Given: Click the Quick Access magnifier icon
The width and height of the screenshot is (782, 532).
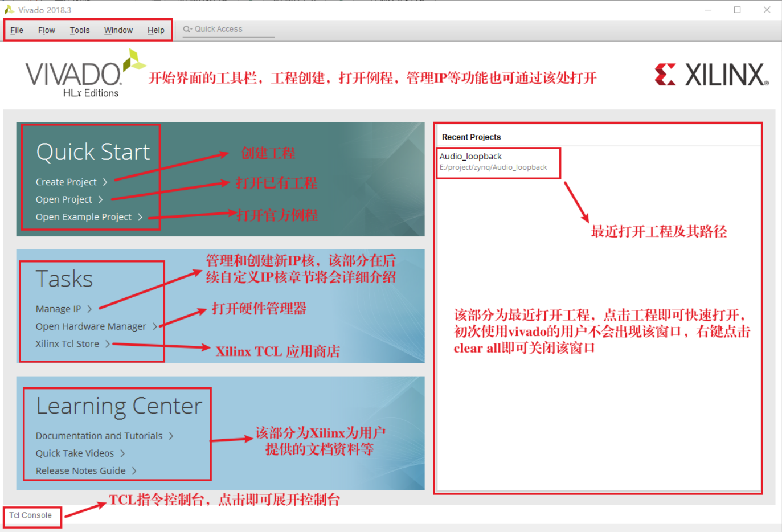Looking at the screenshot, I should (187, 29).
